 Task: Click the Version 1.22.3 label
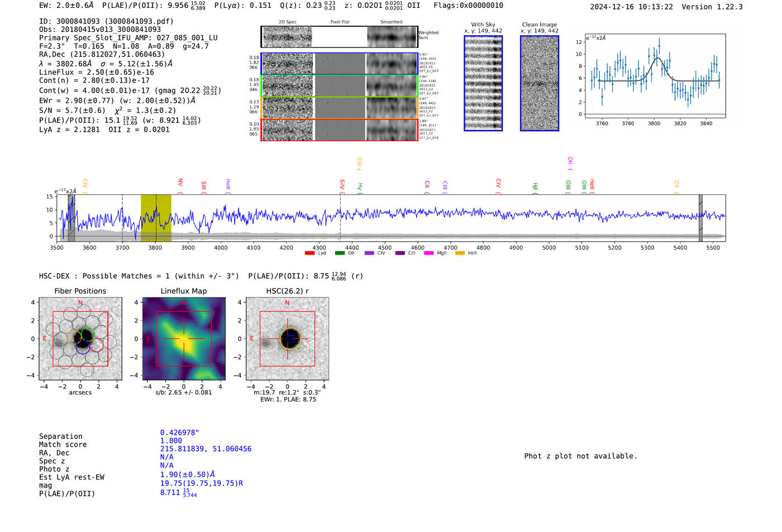pos(712,7)
